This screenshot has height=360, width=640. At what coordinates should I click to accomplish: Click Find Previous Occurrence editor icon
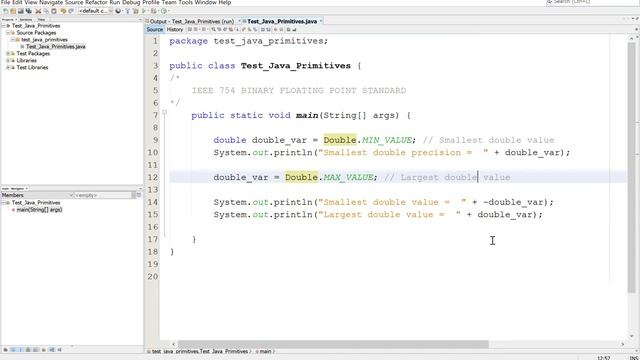[219, 29]
